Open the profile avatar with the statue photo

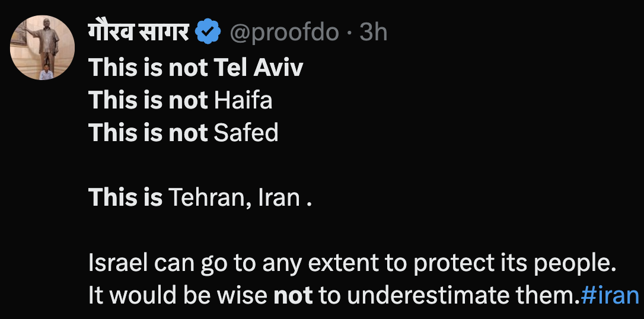click(x=43, y=47)
